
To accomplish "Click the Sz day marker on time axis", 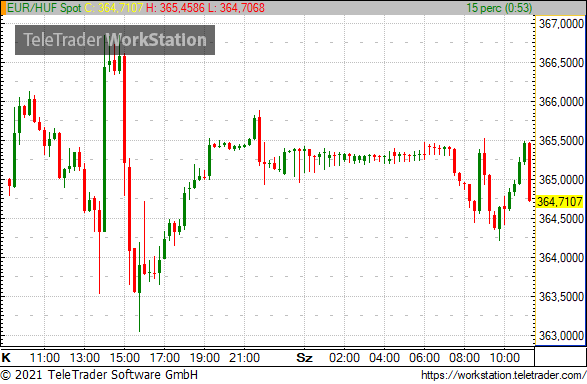I will click(x=304, y=358).
